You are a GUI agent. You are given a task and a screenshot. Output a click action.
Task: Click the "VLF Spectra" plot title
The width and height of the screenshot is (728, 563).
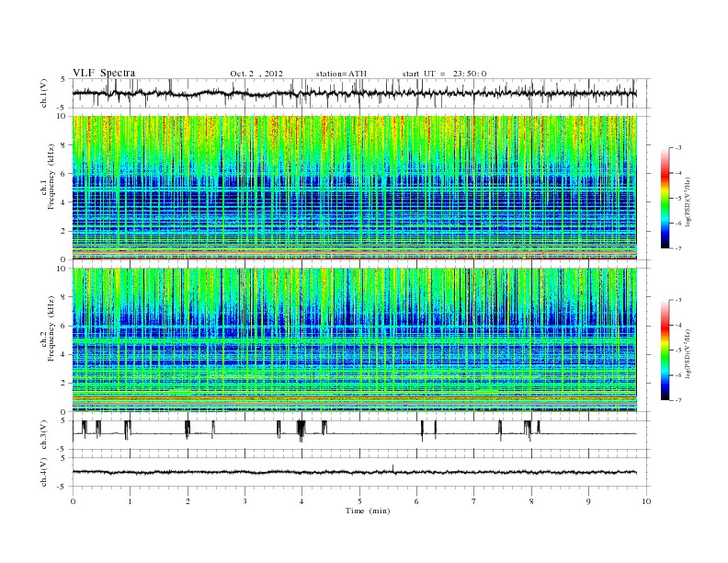point(104,73)
